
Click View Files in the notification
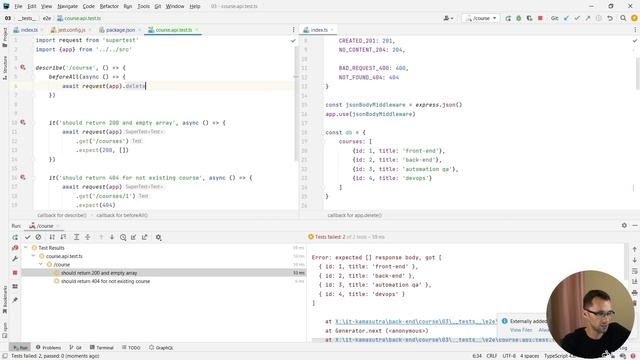point(521,330)
